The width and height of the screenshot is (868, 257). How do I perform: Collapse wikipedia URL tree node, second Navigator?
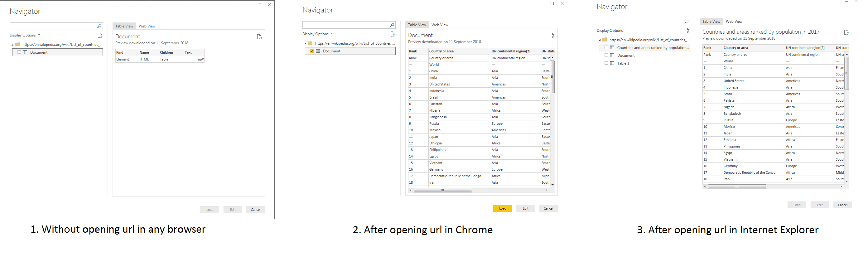click(x=306, y=43)
